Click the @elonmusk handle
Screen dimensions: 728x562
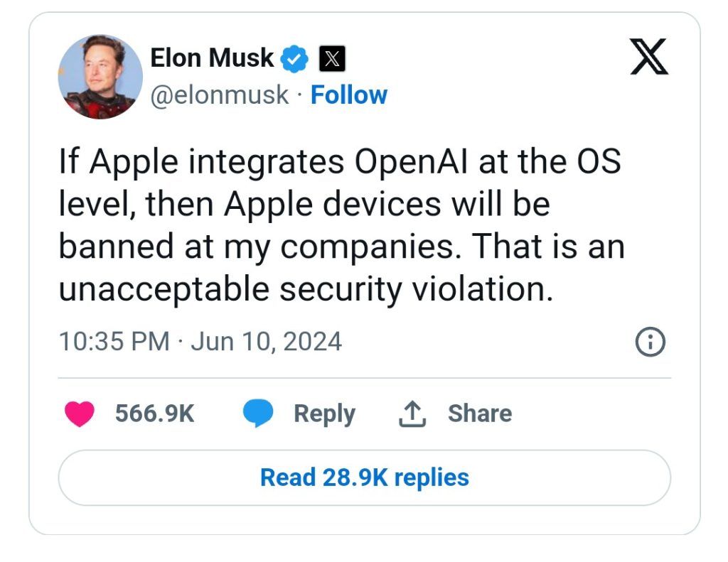point(220,95)
